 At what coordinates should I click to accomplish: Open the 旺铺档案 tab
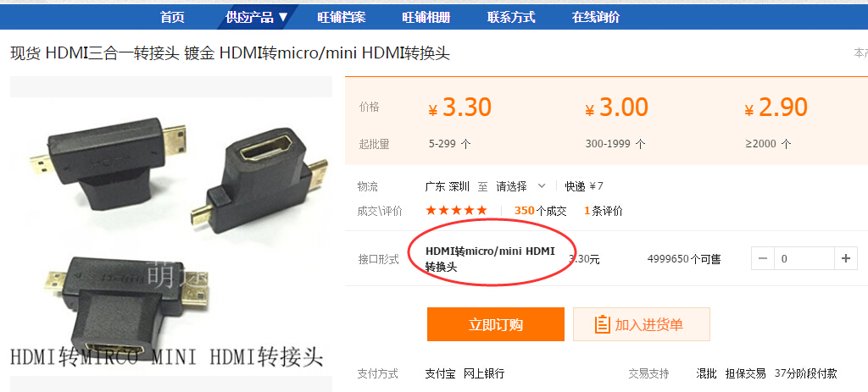[x=342, y=17]
